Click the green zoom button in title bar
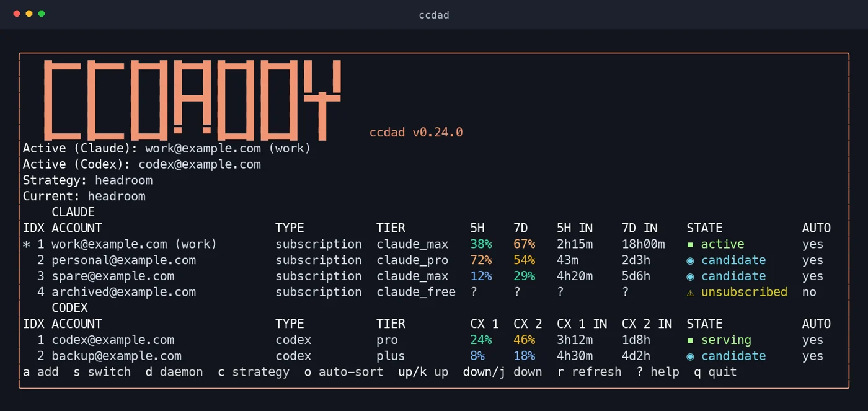 (x=42, y=14)
